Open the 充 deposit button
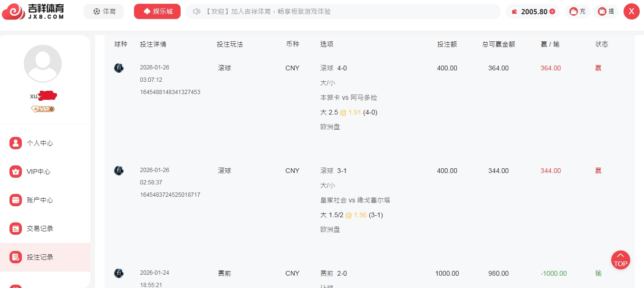Viewport: 644px width, 288px height. pyautogui.click(x=577, y=11)
